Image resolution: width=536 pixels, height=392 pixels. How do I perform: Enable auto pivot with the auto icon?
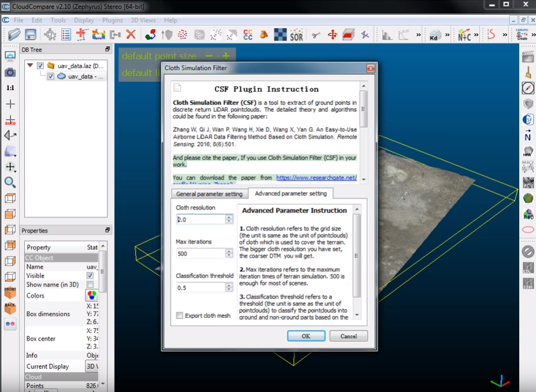[x=10, y=120]
